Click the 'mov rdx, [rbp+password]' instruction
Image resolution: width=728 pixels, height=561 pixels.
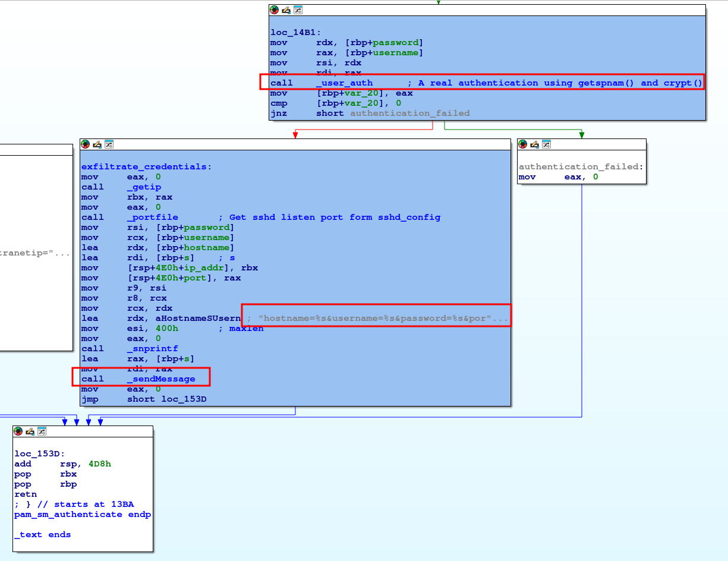[x=346, y=43]
